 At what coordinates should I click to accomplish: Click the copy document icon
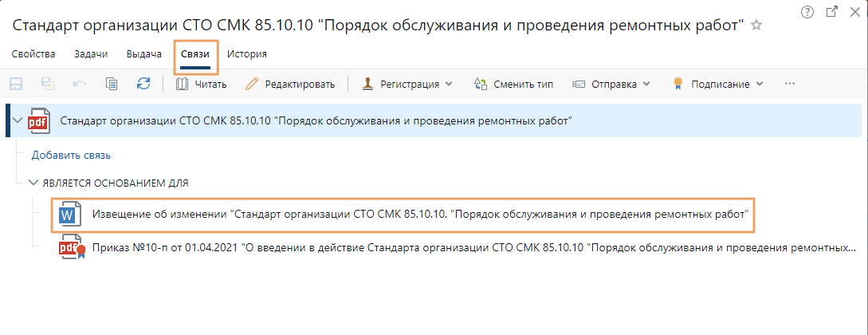point(112,85)
